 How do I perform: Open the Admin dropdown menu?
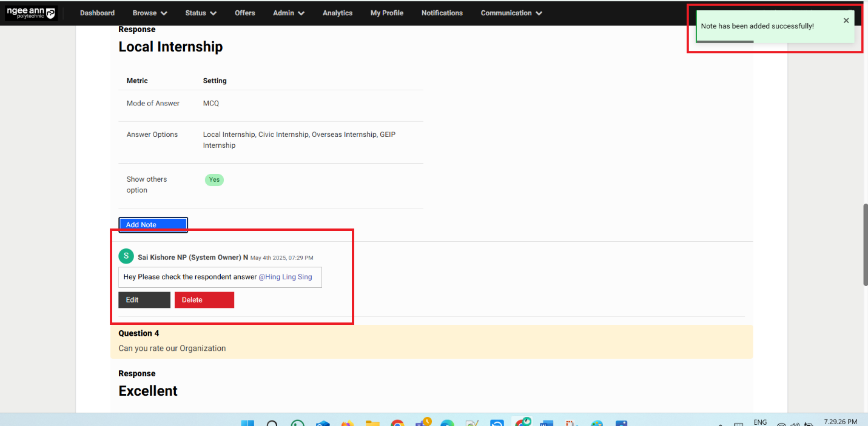[x=289, y=13]
